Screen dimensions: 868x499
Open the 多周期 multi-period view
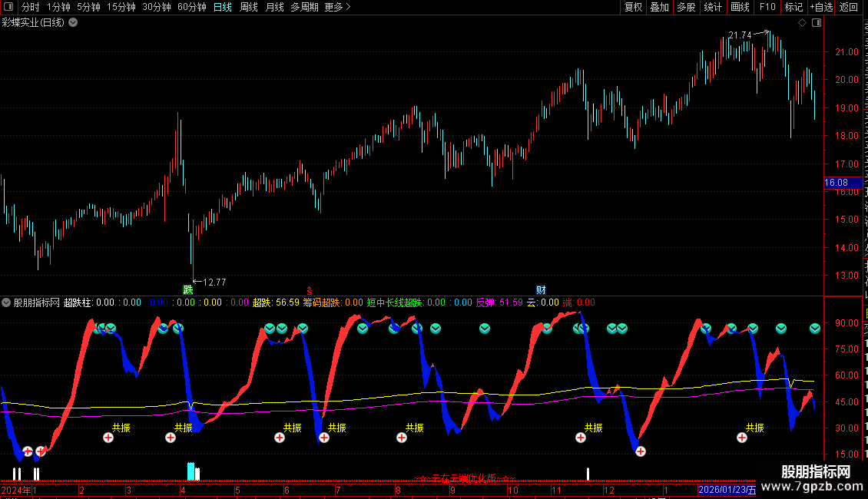pyautogui.click(x=304, y=7)
